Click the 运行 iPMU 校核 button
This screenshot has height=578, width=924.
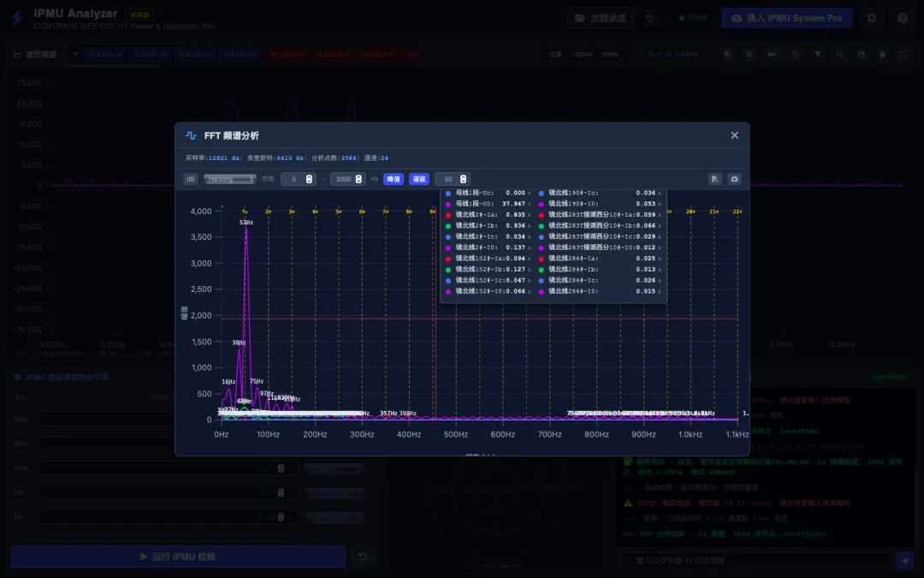pyautogui.click(x=178, y=557)
